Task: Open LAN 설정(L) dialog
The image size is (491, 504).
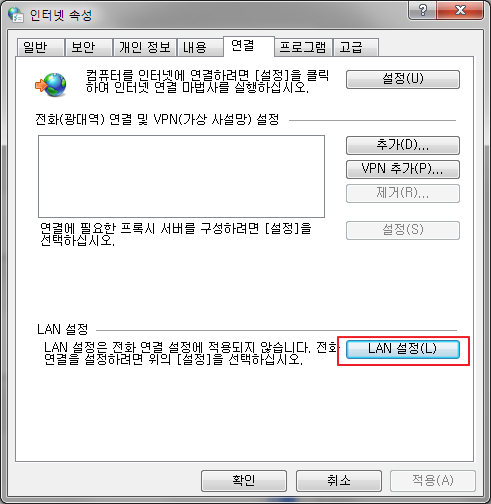Action: click(403, 349)
